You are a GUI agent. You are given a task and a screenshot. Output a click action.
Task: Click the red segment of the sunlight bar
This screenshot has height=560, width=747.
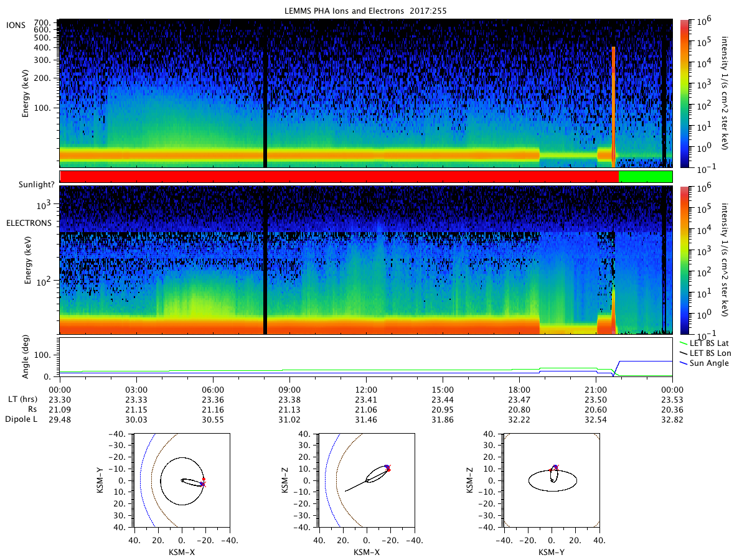pyautogui.click(x=339, y=177)
